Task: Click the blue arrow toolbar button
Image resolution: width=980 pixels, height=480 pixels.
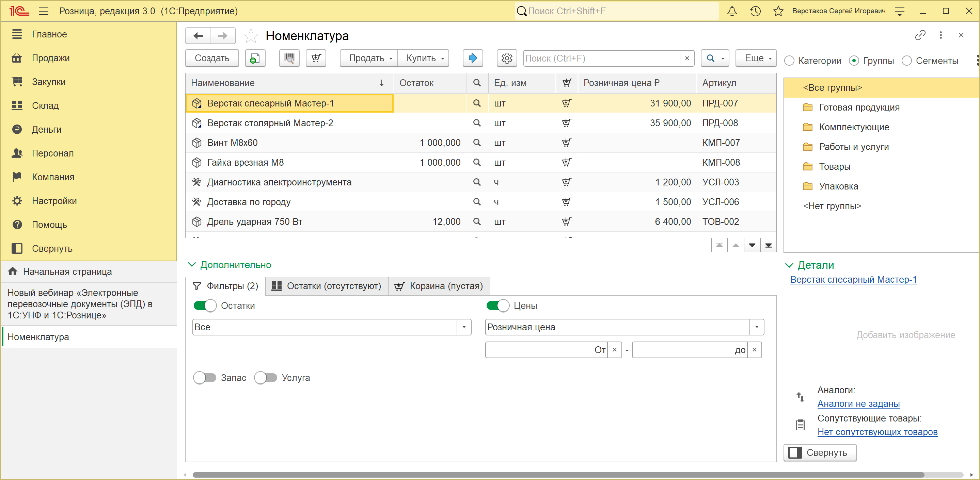Action: click(473, 58)
